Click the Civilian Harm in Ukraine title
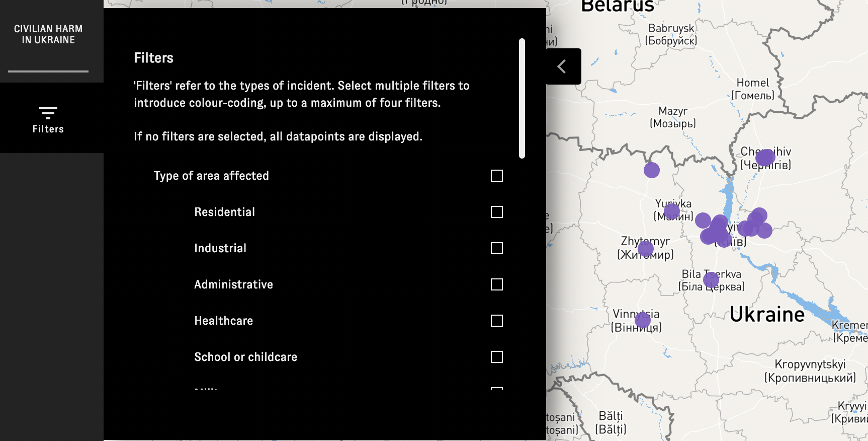 pos(48,34)
